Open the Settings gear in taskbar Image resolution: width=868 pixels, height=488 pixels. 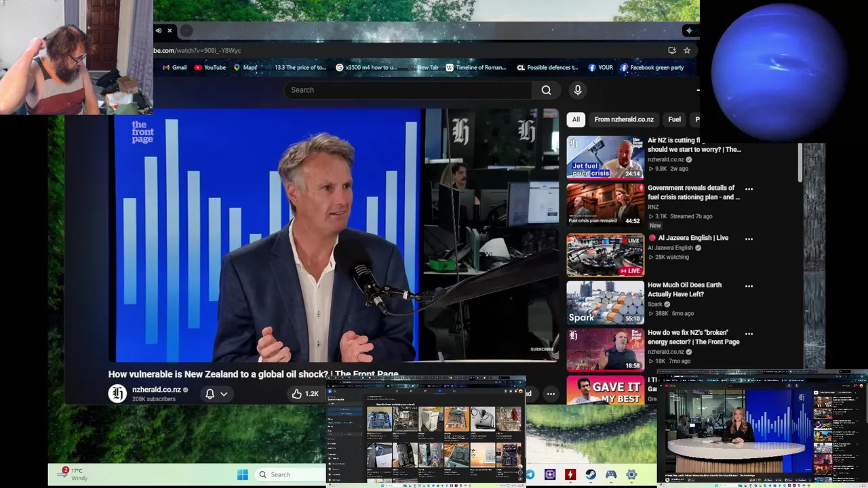coord(631,474)
